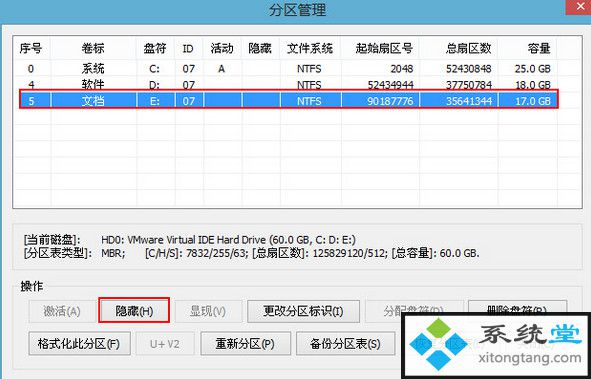Click the 分区表类型 MBR info line
Image resolution: width=591 pixels, height=379 pixels.
(251, 253)
